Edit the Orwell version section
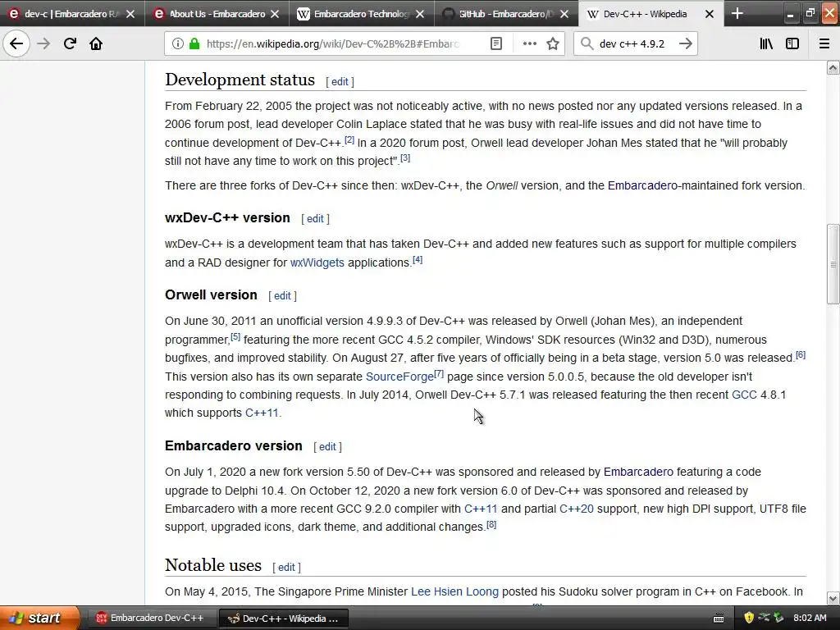Image resolution: width=840 pixels, height=630 pixels. [x=282, y=295]
